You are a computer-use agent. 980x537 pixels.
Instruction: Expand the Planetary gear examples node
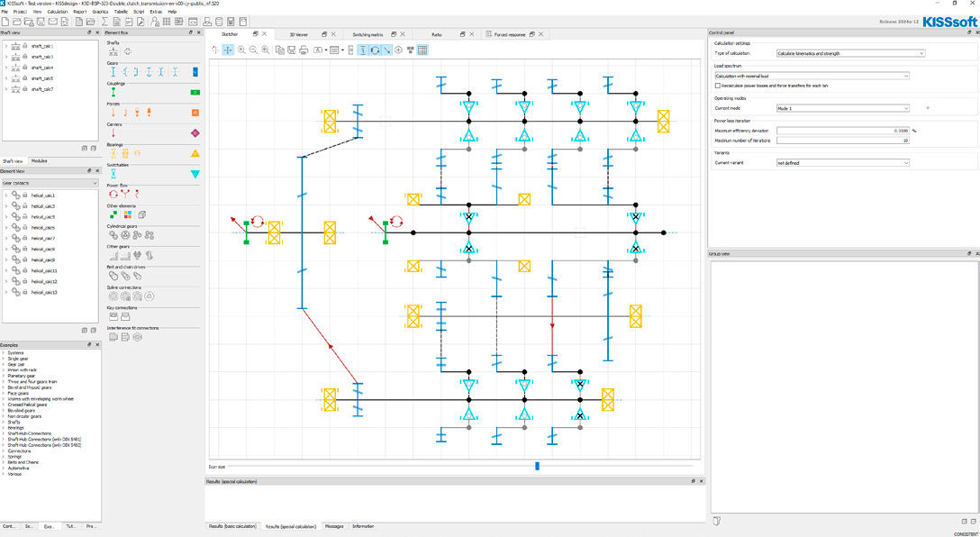pyautogui.click(x=3, y=376)
